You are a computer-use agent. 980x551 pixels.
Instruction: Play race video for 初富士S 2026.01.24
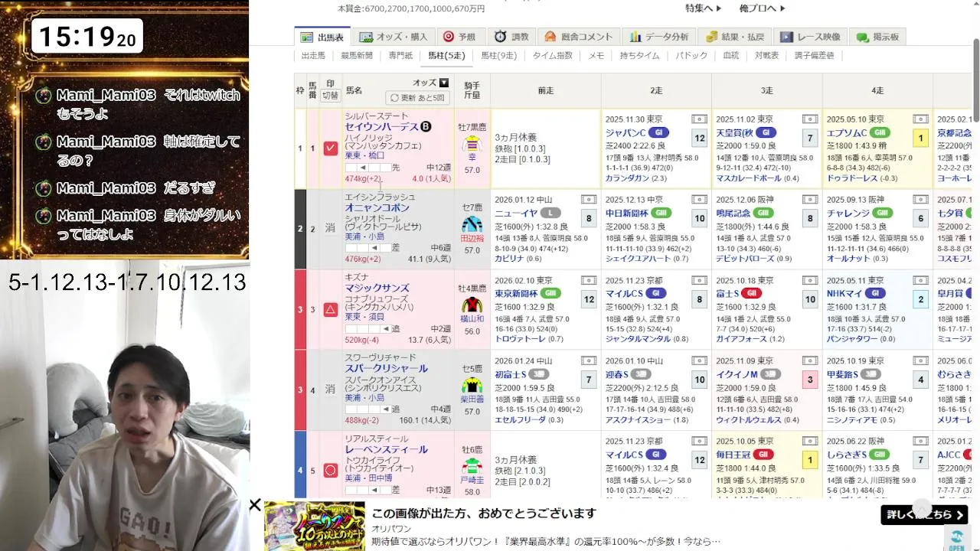coord(589,361)
